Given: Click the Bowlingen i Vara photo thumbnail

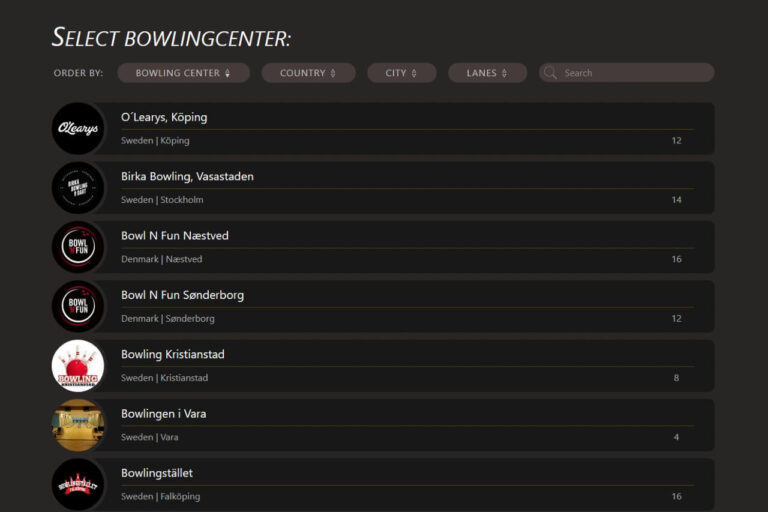Looking at the screenshot, I should pos(78,425).
